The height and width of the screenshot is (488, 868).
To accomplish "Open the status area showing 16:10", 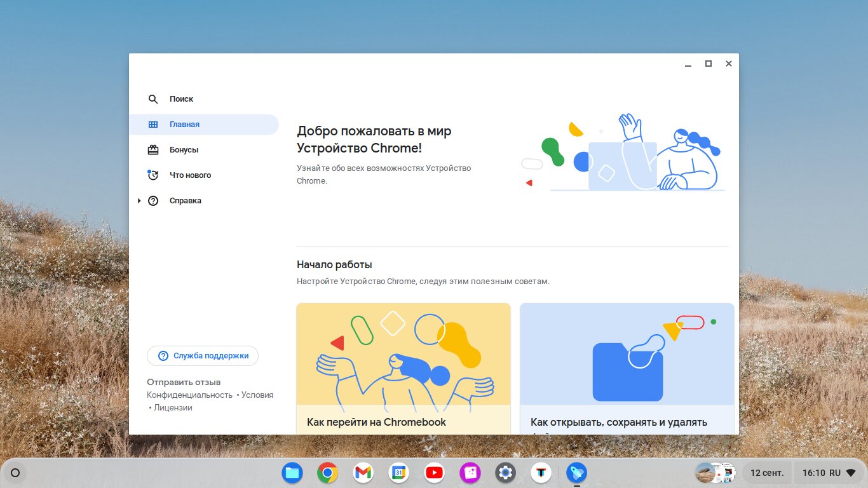I will 829,473.
